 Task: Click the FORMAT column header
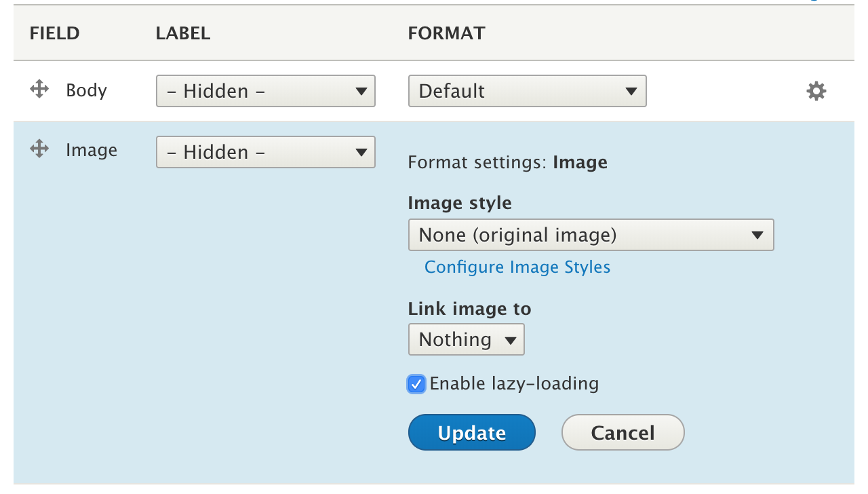[x=446, y=33]
